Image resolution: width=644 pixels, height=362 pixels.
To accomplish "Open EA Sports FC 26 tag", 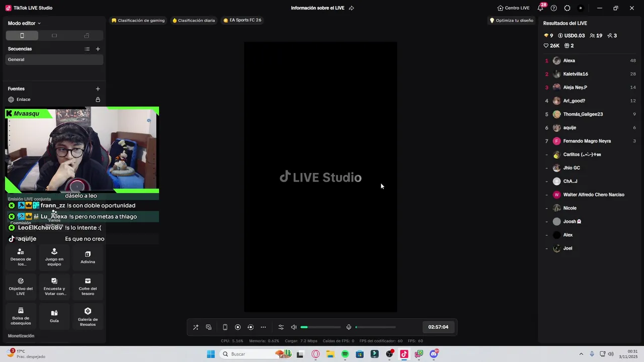I will pos(243,20).
